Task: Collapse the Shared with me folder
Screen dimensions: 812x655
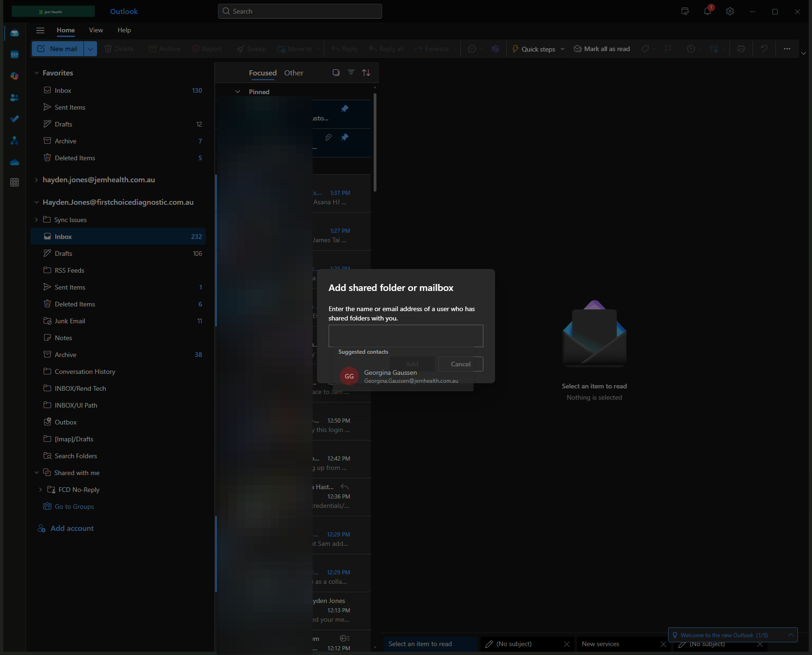Action: (x=37, y=473)
